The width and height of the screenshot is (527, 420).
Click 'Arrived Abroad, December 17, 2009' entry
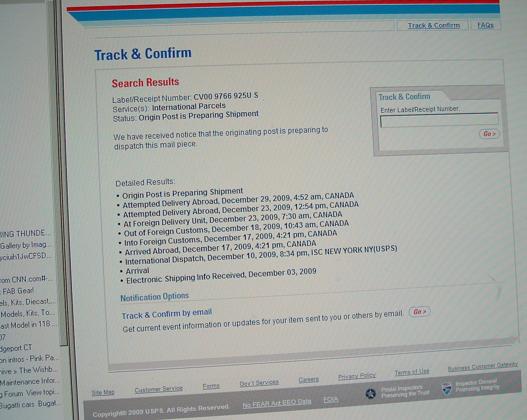pos(221,248)
